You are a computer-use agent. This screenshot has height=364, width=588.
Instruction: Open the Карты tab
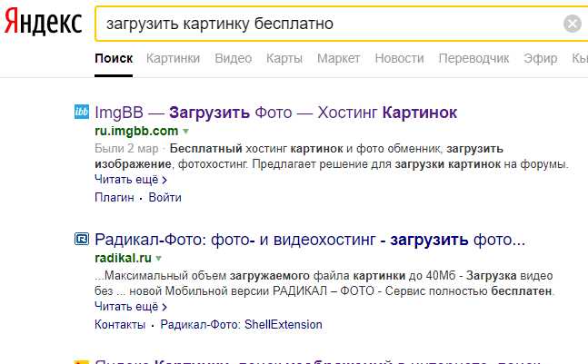284,58
